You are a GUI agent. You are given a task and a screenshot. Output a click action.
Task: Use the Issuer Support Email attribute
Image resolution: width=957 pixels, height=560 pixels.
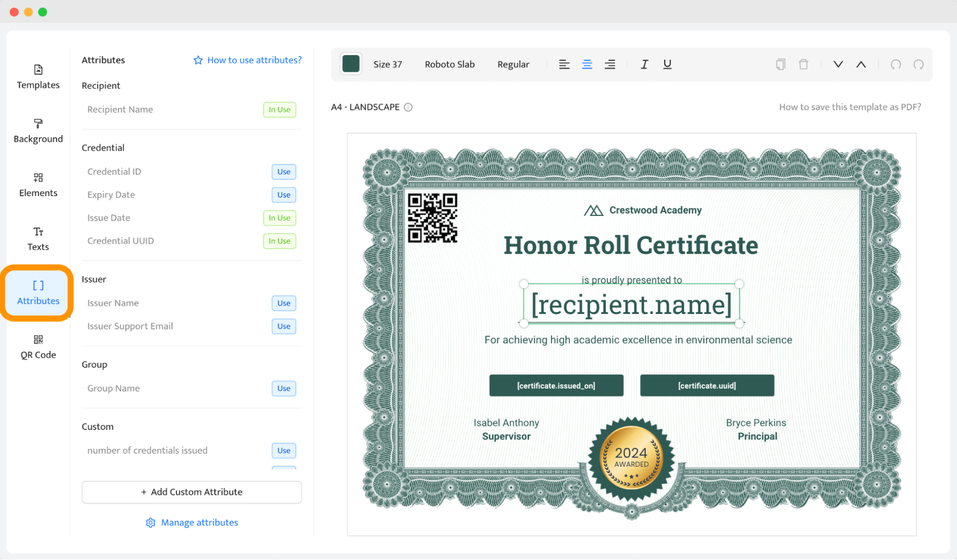pos(284,326)
